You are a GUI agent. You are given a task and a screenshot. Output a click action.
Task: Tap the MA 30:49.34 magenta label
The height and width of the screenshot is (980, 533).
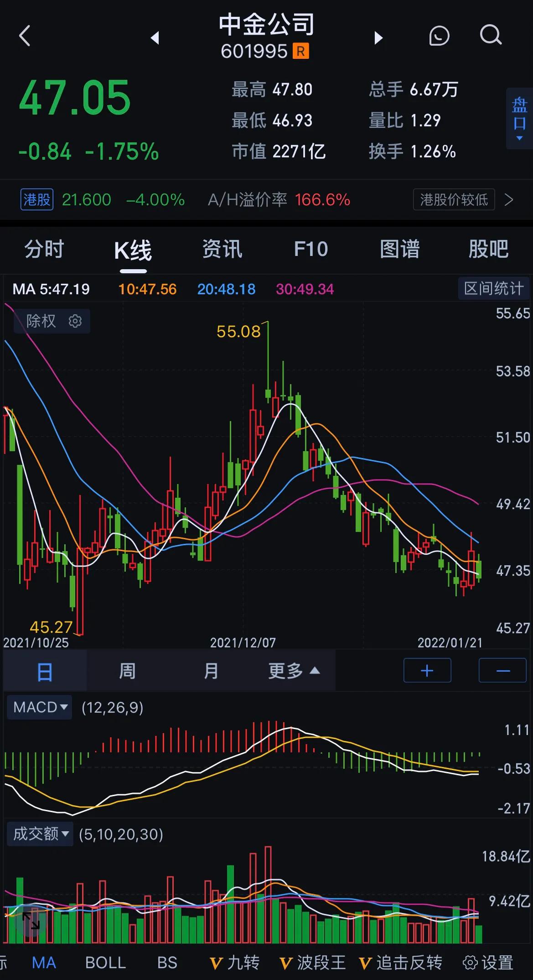pos(305,289)
